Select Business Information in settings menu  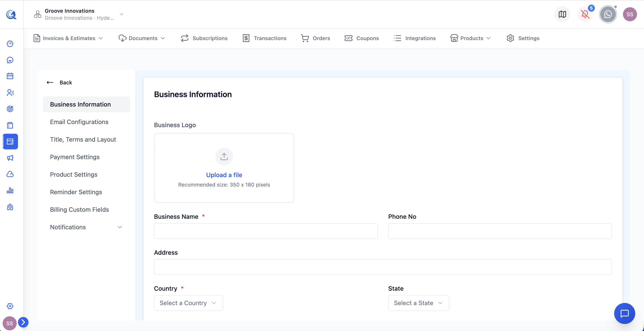tap(86, 104)
